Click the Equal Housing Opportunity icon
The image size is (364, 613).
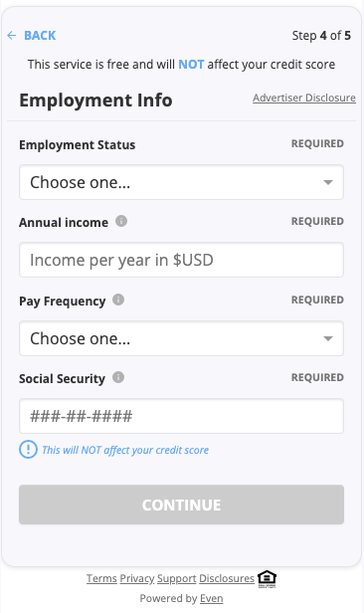tap(267, 579)
